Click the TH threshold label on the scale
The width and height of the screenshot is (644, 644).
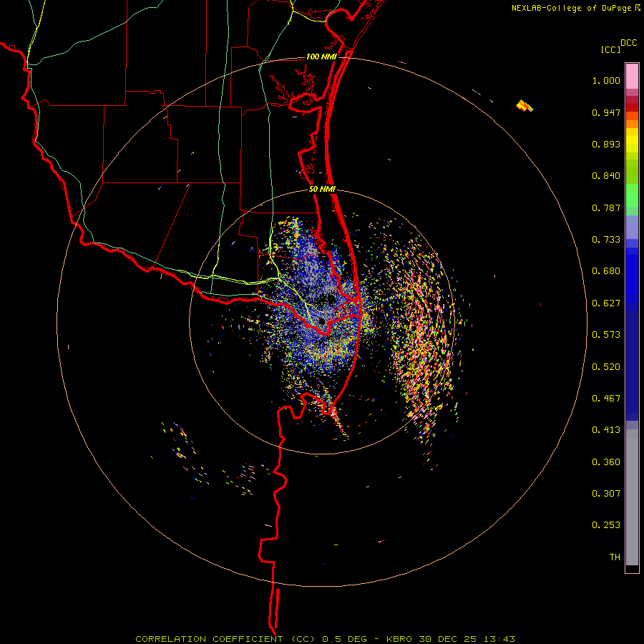click(x=615, y=557)
